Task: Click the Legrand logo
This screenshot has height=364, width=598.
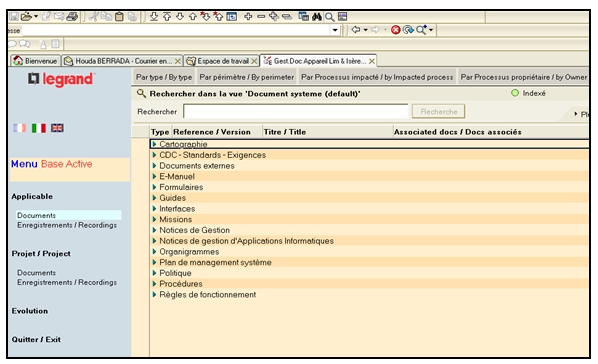Action: click(x=61, y=79)
